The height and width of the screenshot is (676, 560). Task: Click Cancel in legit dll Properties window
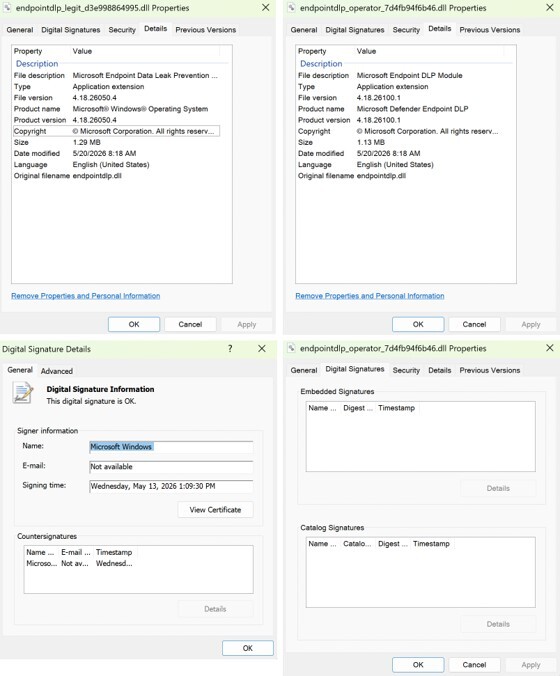coord(190,324)
